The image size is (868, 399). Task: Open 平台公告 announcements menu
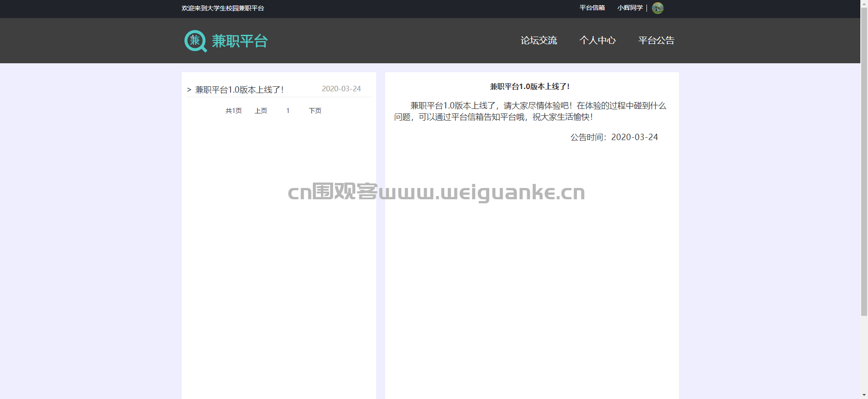tap(656, 41)
